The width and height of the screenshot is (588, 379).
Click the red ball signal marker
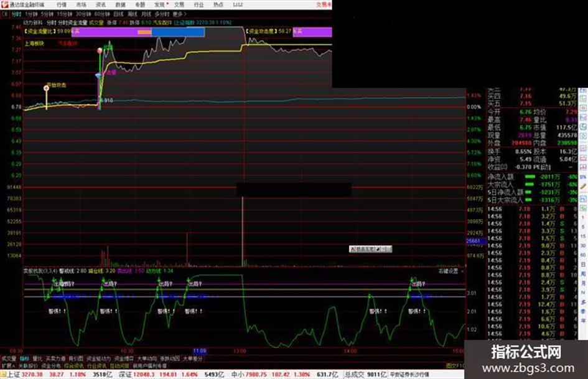[x=100, y=50]
